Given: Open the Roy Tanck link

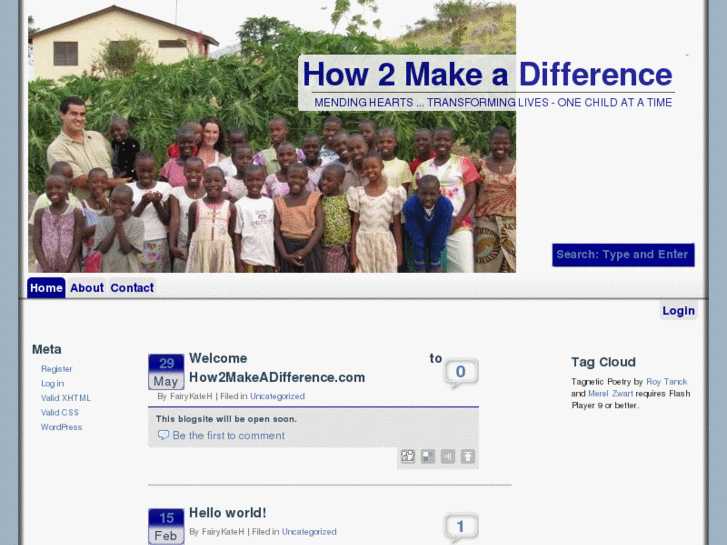Looking at the screenshot, I should point(667,382).
